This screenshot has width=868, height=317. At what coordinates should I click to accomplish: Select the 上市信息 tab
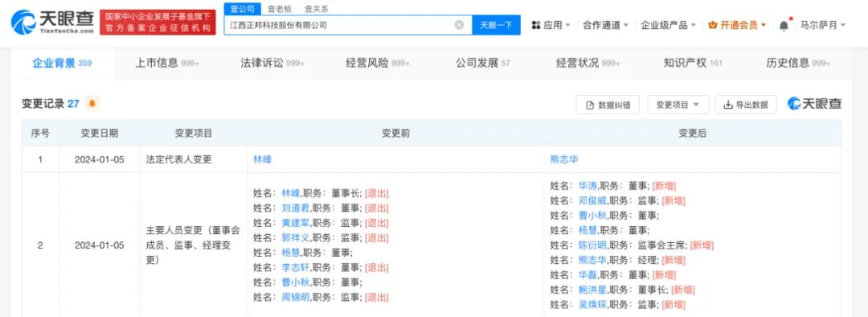point(167,64)
